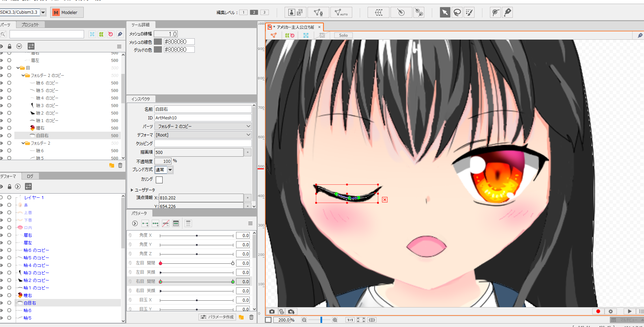This screenshot has width=644, height=327.
Task: Select the インスペクタ tab
Action: pos(141,99)
